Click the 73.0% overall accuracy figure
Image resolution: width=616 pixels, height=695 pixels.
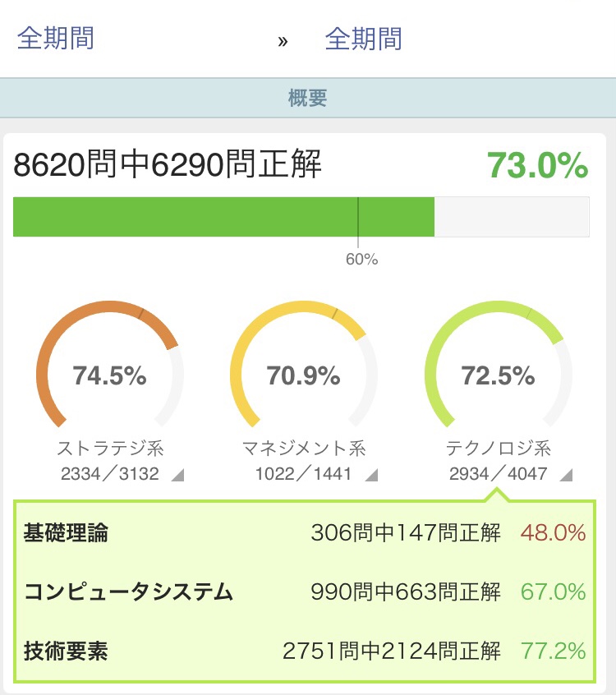coord(537,165)
